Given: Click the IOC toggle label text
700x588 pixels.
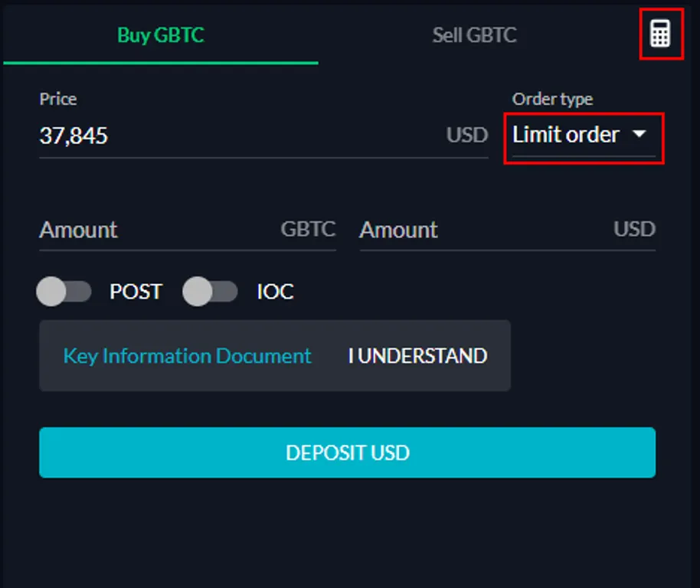Looking at the screenshot, I should (275, 292).
